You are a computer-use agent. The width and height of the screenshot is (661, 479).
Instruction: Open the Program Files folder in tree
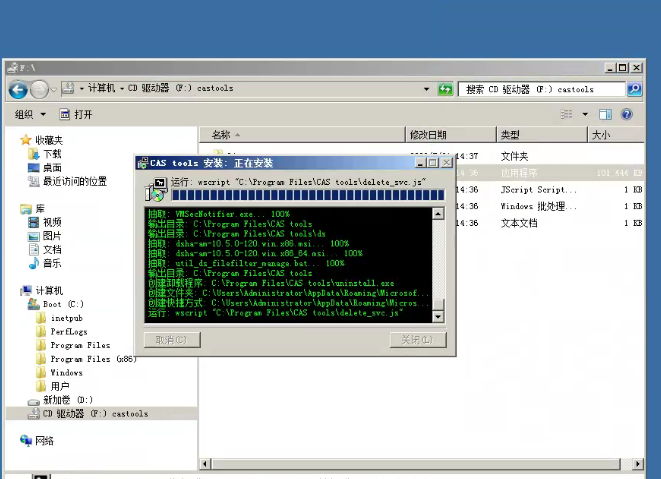(x=80, y=345)
